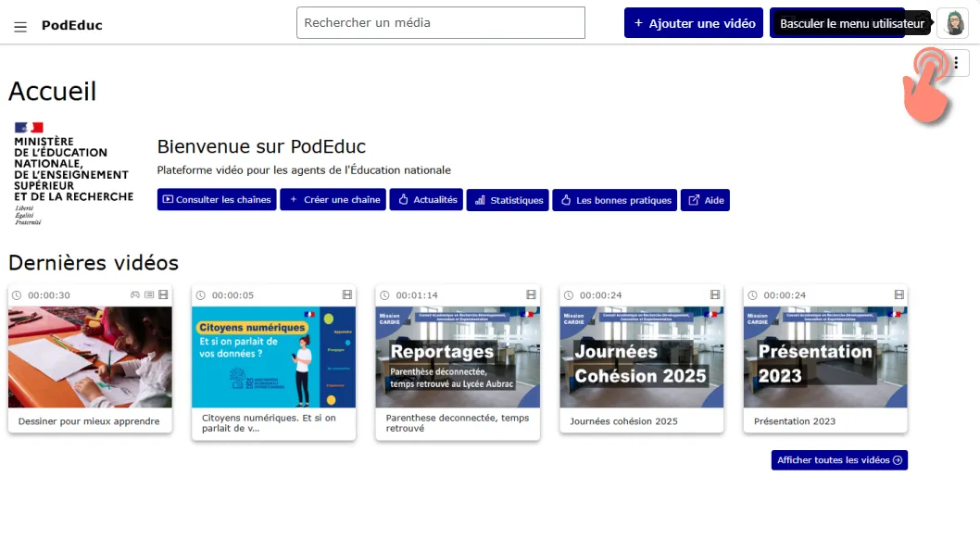Click the 00:01:14 duration text

(417, 295)
